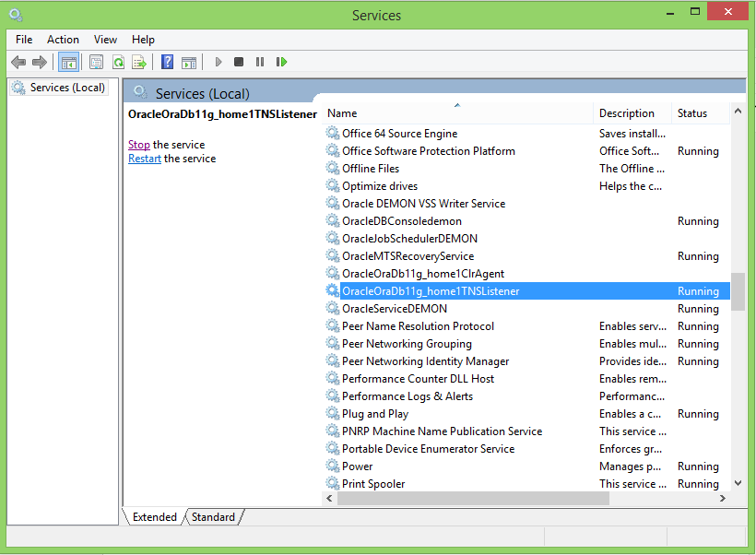Viewport: 756px width, 555px height.
Task: Toggle the Show/Hide Action Pane icon
Action: click(189, 62)
